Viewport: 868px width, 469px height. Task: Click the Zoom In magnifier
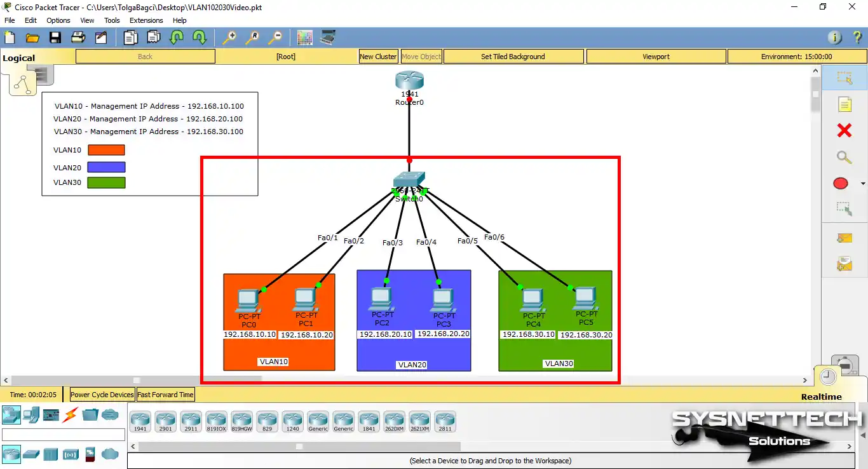tap(229, 38)
